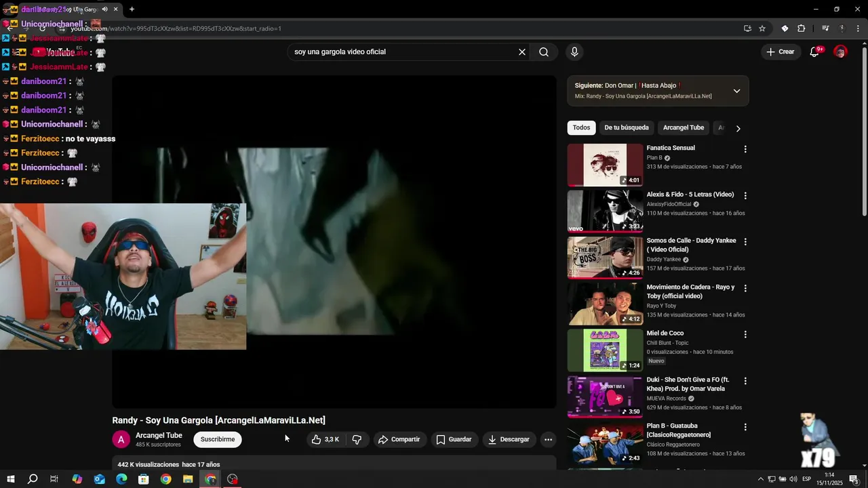Dislike the video with thumbs down
This screenshot has width=868, height=488.
point(357,439)
